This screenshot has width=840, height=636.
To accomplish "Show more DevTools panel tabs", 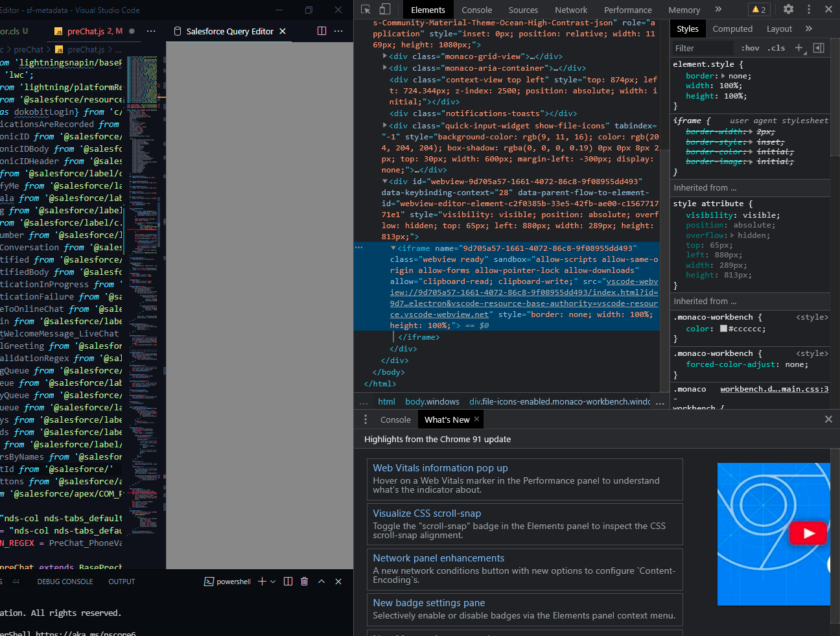I will pyautogui.click(x=718, y=9).
